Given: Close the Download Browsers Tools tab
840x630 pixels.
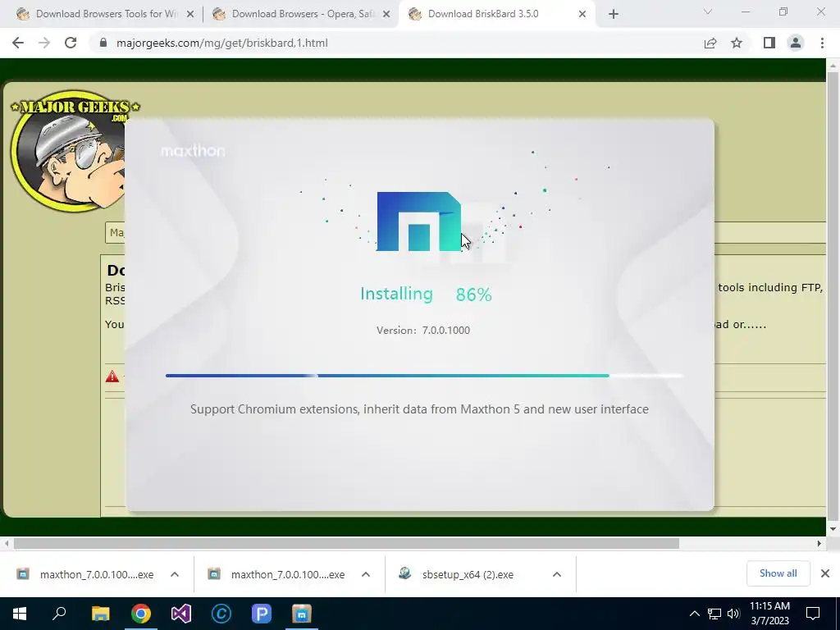Looking at the screenshot, I should coord(190,15).
